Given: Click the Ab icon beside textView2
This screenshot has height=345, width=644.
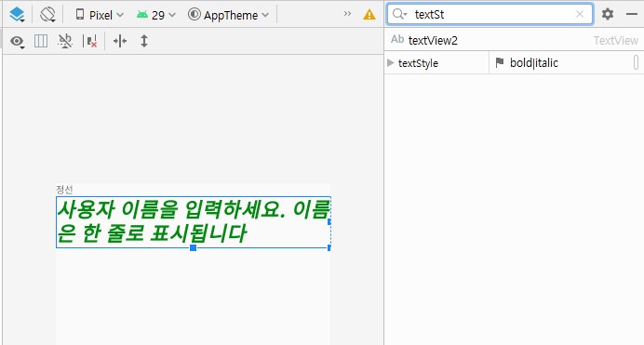Looking at the screenshot, I should tap(397, 39).
